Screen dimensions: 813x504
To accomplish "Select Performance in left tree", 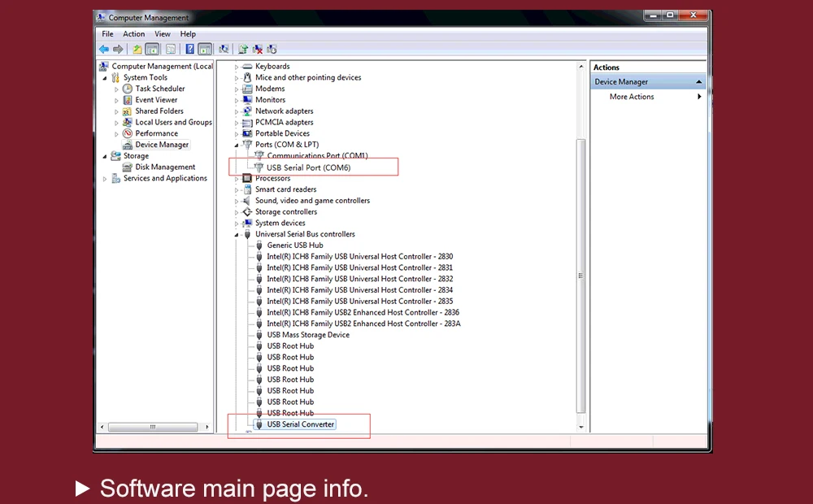I will [156, 133].
